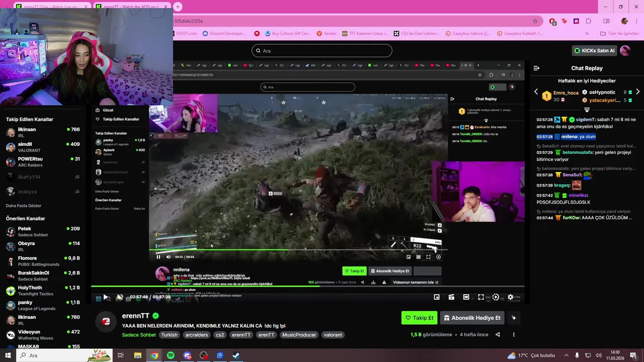Open POWERtsu ARC Raiders channel

pos(43,162)
